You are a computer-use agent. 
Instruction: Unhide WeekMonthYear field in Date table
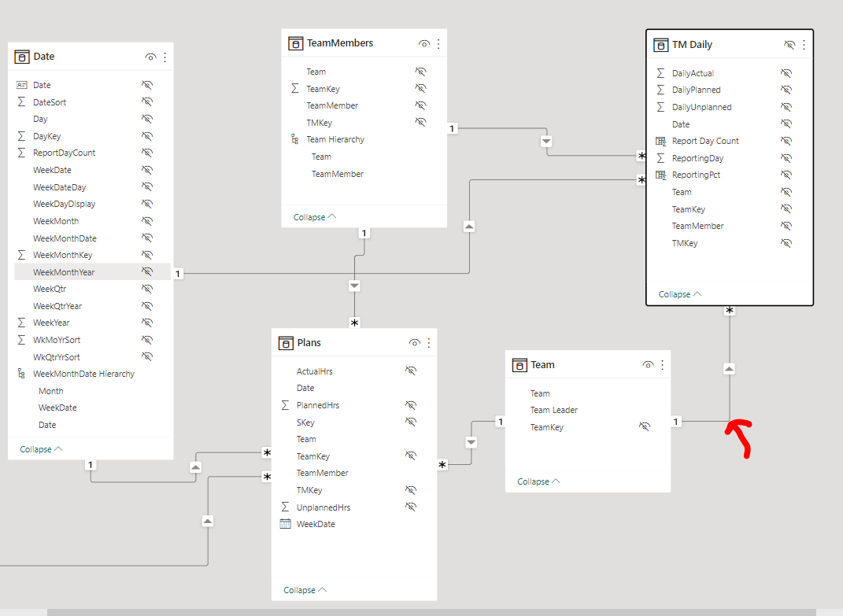click(x=146, y=272)
